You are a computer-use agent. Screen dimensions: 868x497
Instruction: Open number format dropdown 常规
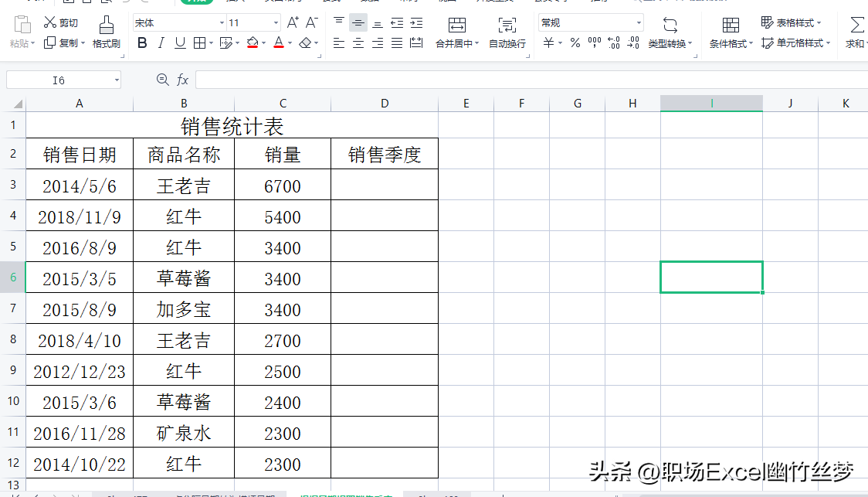tap(639, 22)
